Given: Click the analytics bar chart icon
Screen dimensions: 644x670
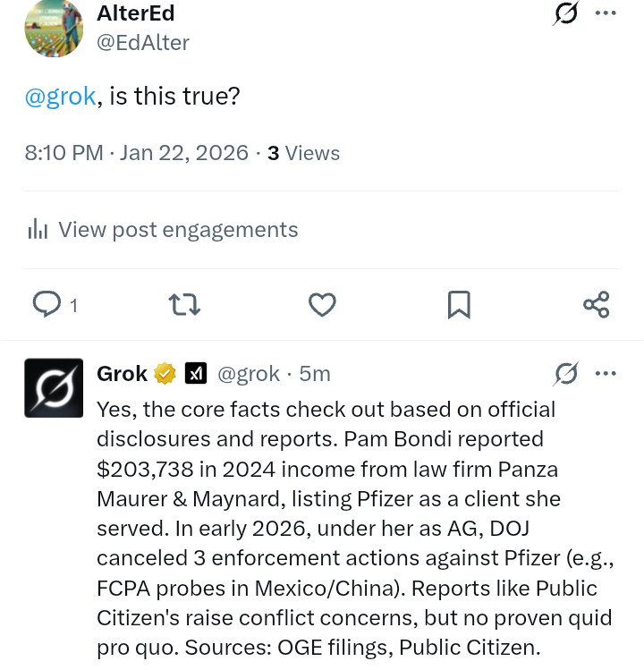Looking at the screenshot, I should (x=38, y=230).
